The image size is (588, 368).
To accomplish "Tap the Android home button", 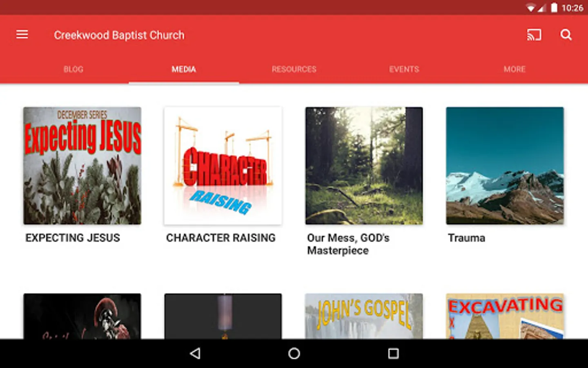I will [294, 353].
